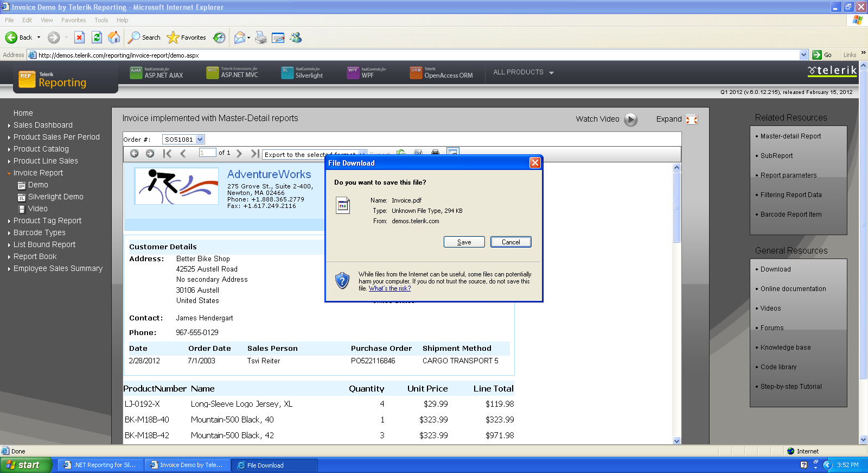Jump to the first report page

coord(167,154)
